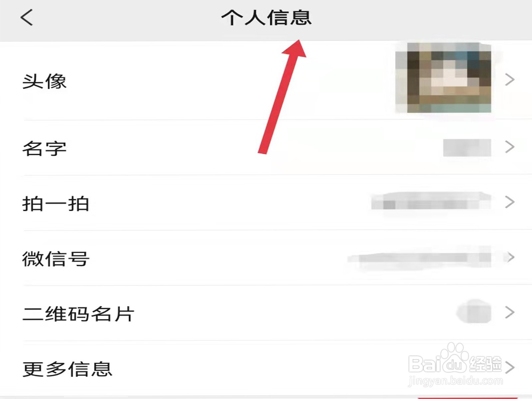
Task: Open the profile avatar thumbnail
Action: (x=443, y=77)
